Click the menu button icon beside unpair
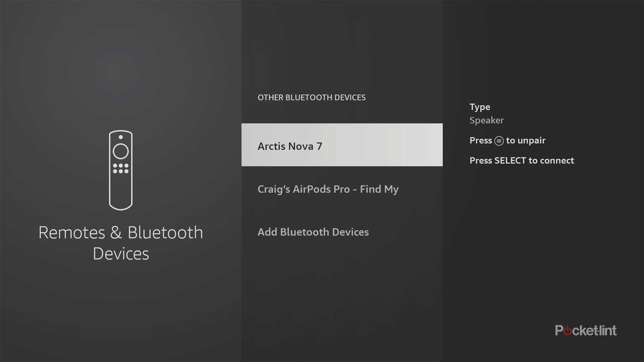 click(499, 141)
